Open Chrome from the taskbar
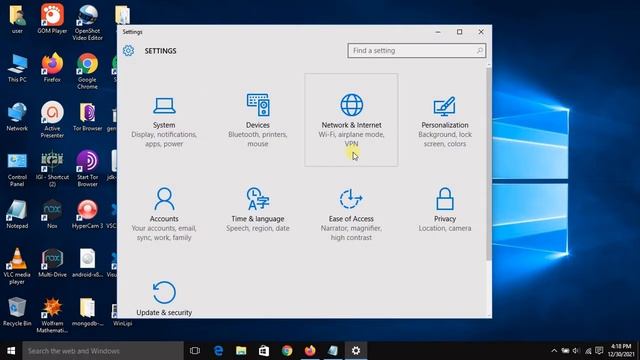640x360 pixels. [x=287, y=351]
